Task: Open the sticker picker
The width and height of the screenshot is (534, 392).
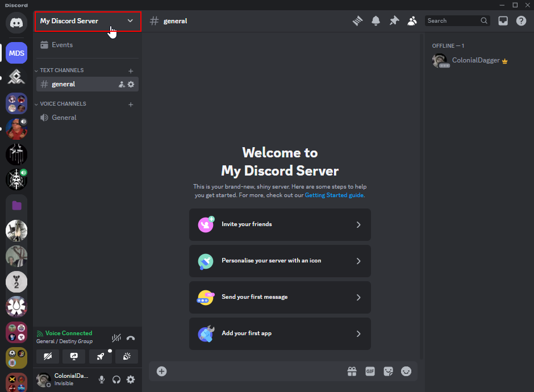Action: pos(388,371)
